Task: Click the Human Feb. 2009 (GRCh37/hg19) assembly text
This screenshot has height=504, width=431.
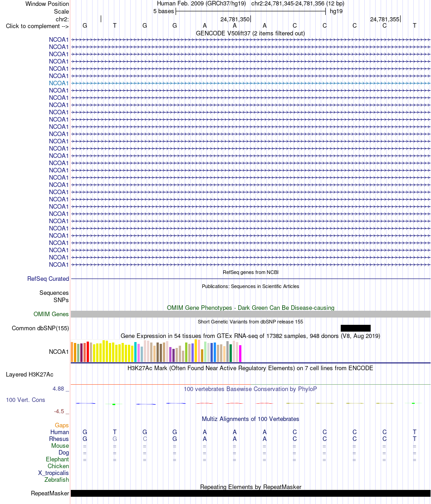Action: (x=201, y=4)
